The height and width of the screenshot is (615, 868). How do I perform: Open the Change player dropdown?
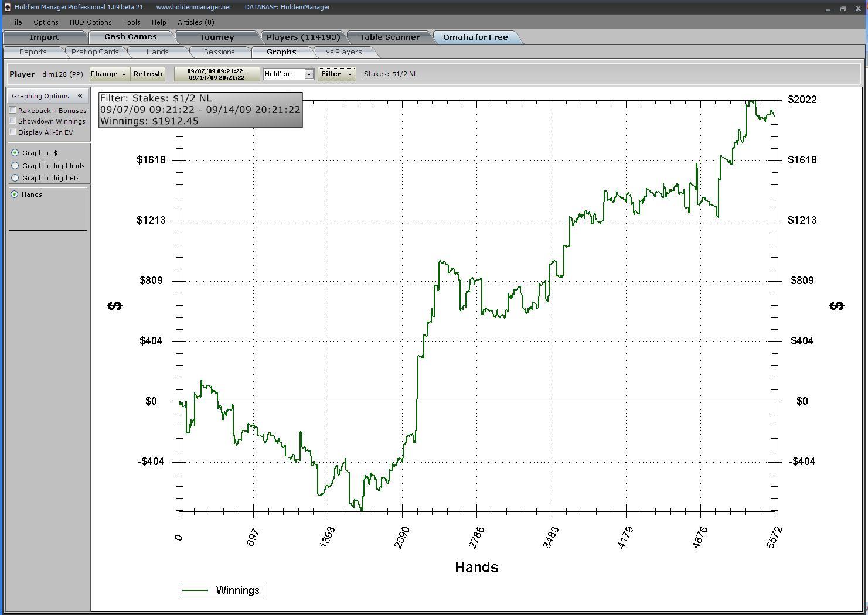point(109,74)
